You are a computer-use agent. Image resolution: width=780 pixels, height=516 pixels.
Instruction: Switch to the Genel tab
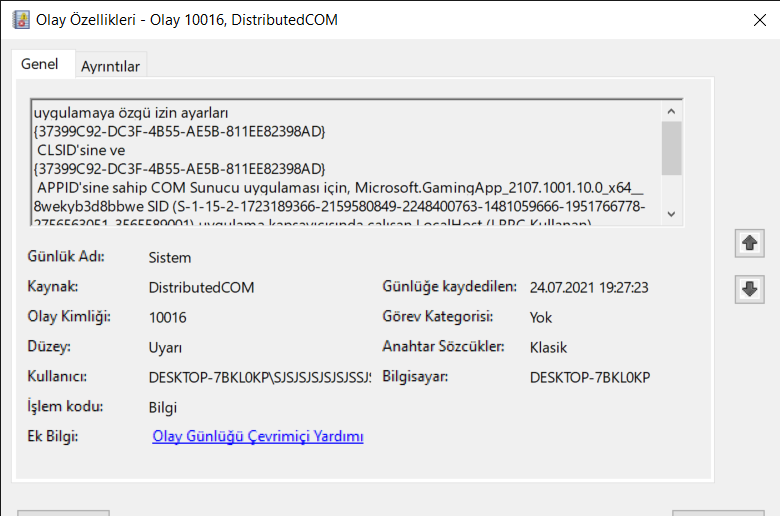[40, 64]
